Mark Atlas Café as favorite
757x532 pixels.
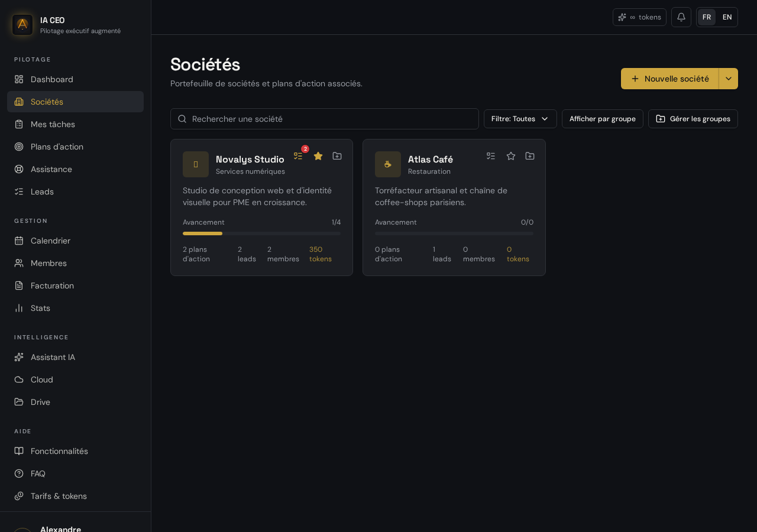[x=511, y=156]
